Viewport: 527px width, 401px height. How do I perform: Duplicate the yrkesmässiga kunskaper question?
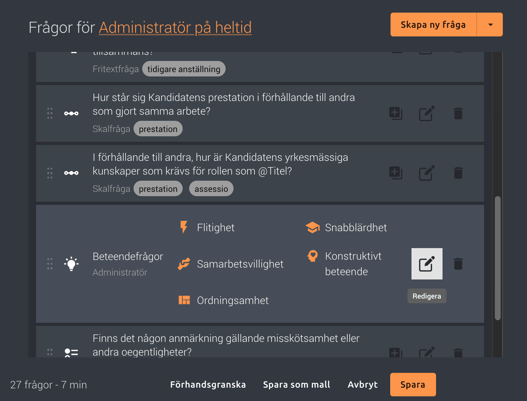point(396,173)
